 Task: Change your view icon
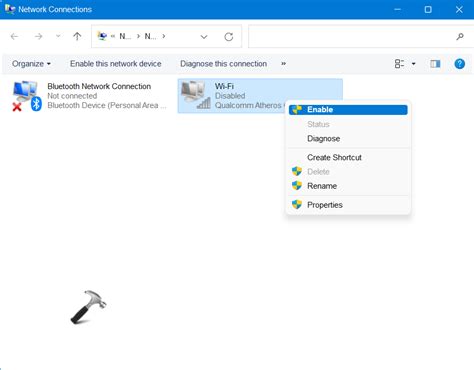tap(399, 64)
